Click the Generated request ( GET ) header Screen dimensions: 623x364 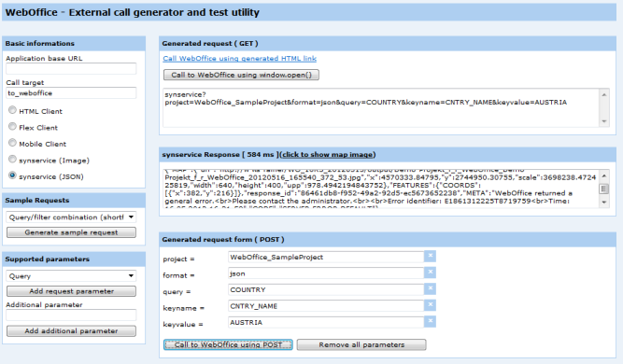[x=388, y=43]
